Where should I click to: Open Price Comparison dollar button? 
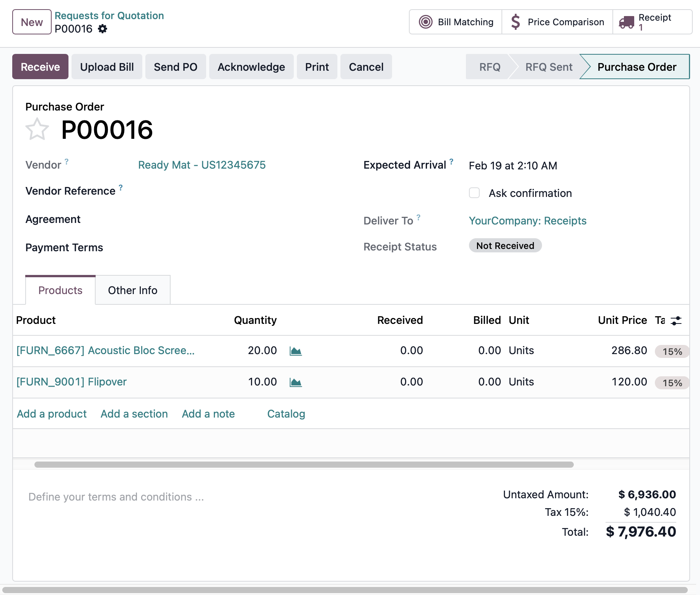coord(557,22)
